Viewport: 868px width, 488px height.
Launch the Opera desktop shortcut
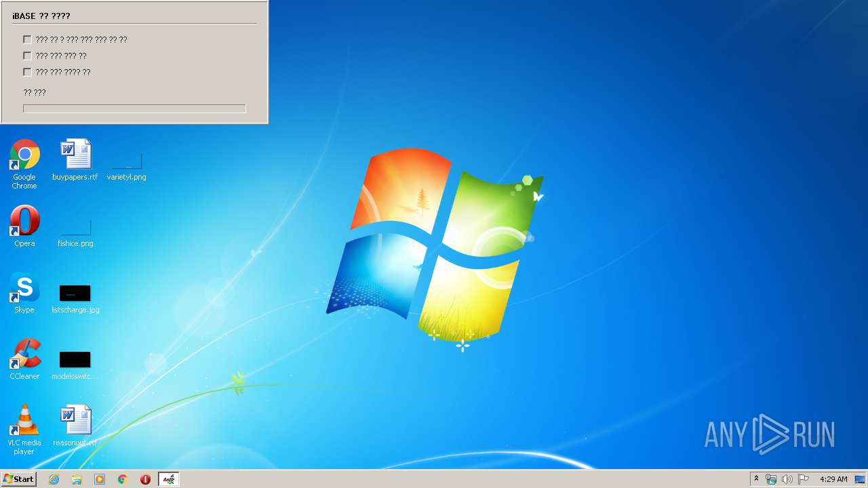24,226
